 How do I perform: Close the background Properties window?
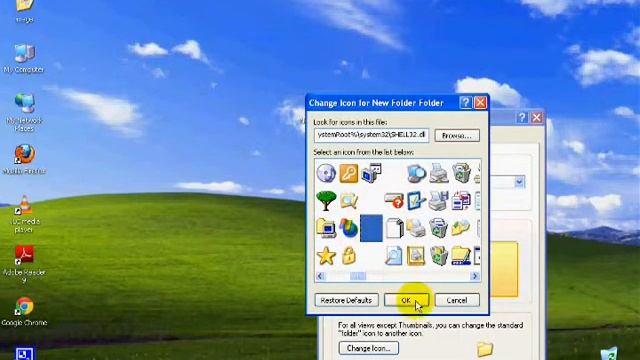[x=537, y=118]
